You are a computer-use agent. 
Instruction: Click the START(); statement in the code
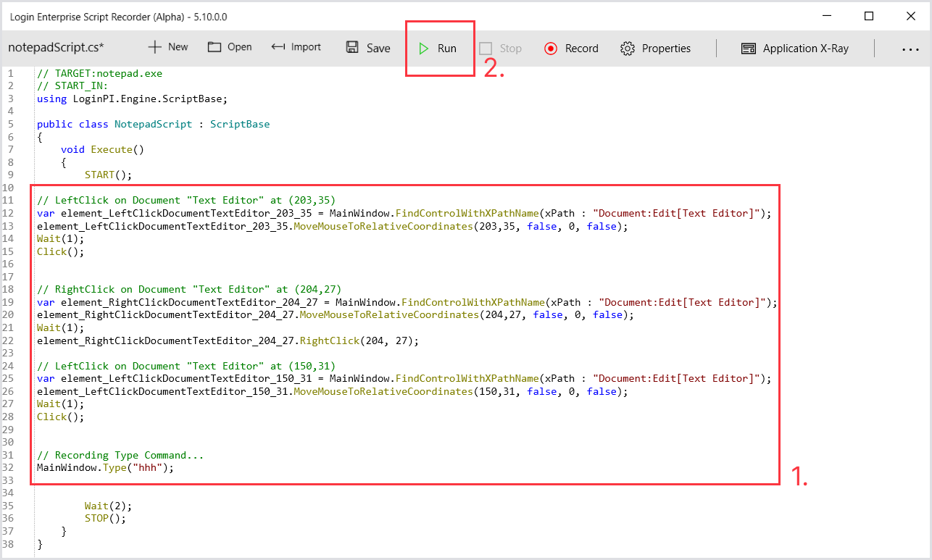click(109, 175)
